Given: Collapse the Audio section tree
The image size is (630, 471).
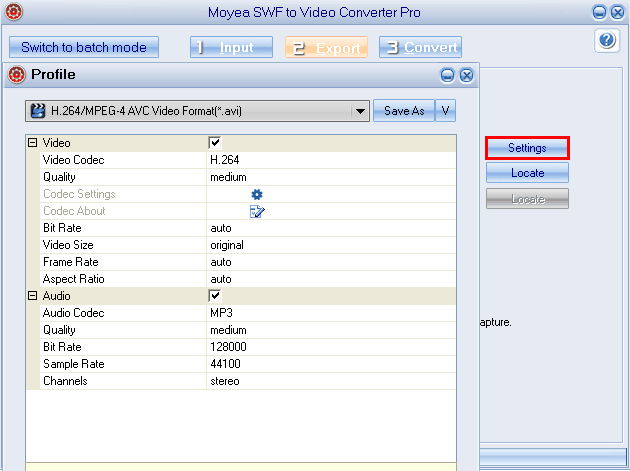Looking at the screenshot, I should click(x=33, y=296).
